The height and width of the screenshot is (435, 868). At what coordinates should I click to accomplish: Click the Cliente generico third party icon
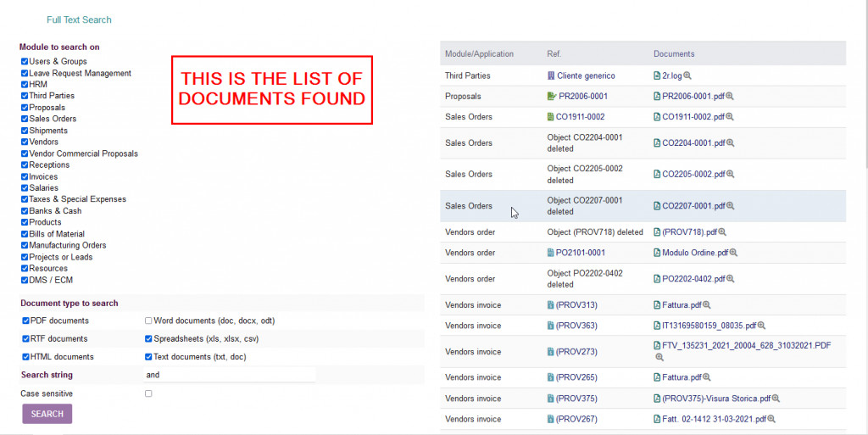tap(551, 76)
